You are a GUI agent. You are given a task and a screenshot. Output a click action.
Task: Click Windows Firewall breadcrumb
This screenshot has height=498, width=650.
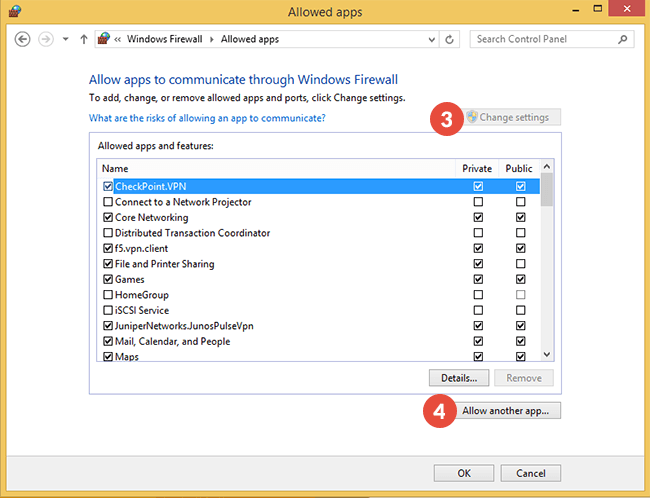[165, 39]
